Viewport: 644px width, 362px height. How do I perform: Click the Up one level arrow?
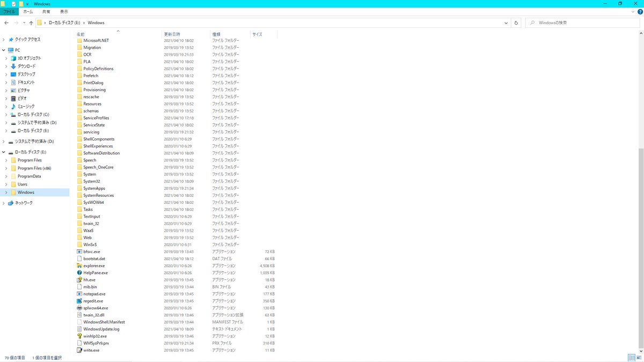[31, 23]
